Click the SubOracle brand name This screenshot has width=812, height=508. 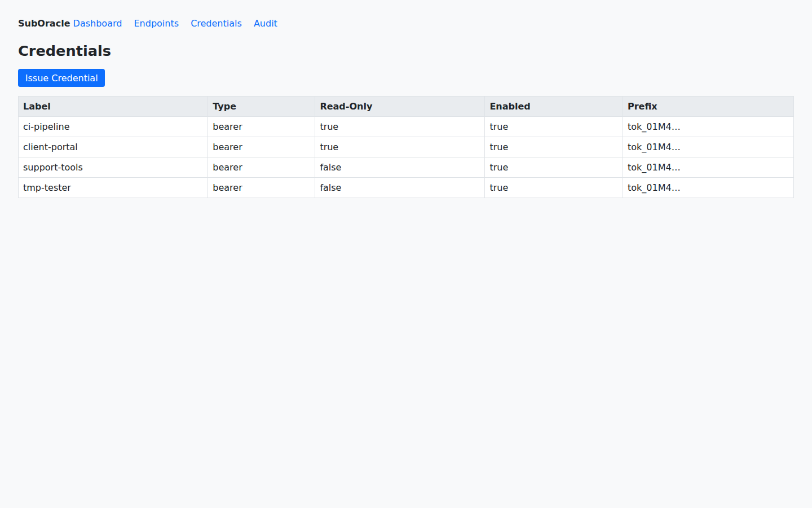[x=44, y=23]
